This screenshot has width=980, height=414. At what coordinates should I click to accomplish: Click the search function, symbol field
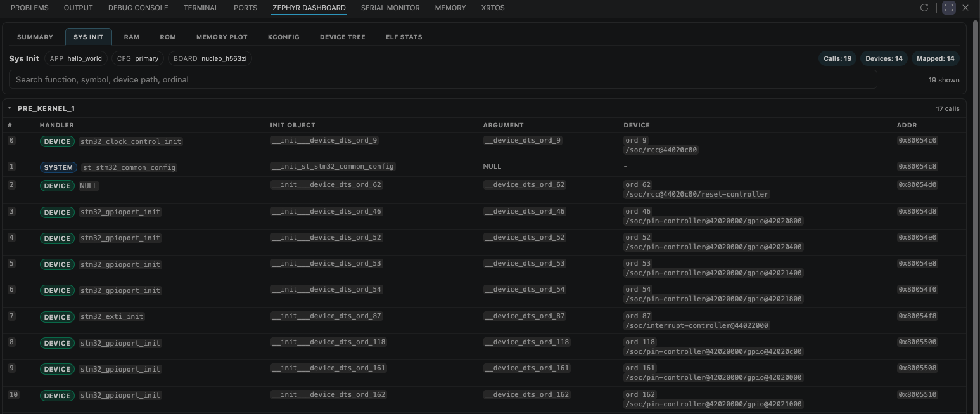pyautogui.click(x=443, y=79)
